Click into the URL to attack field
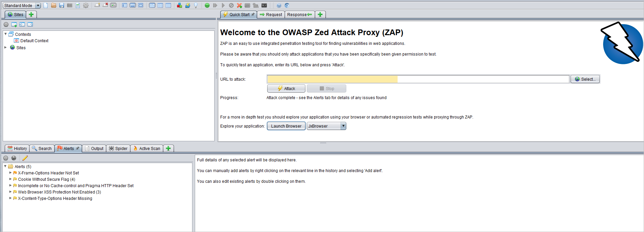The height and width of the screenshot is (232, 644). 418,79
